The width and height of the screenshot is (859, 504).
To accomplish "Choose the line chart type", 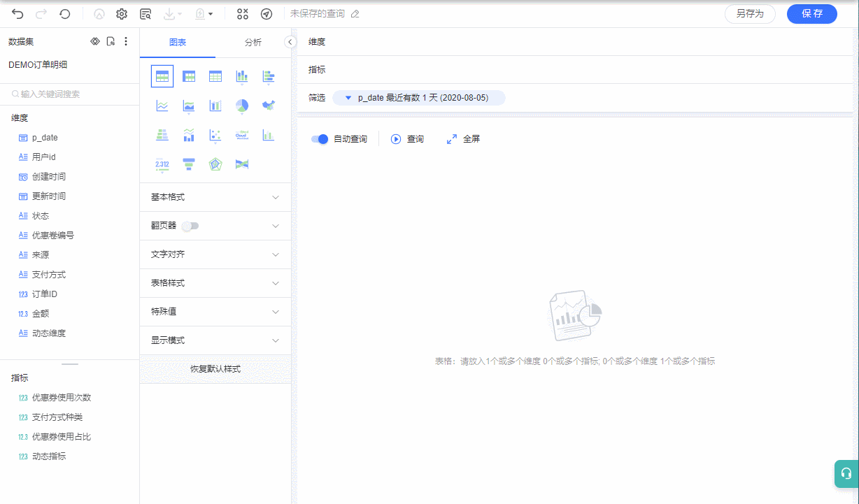I will tap(162, 106).
